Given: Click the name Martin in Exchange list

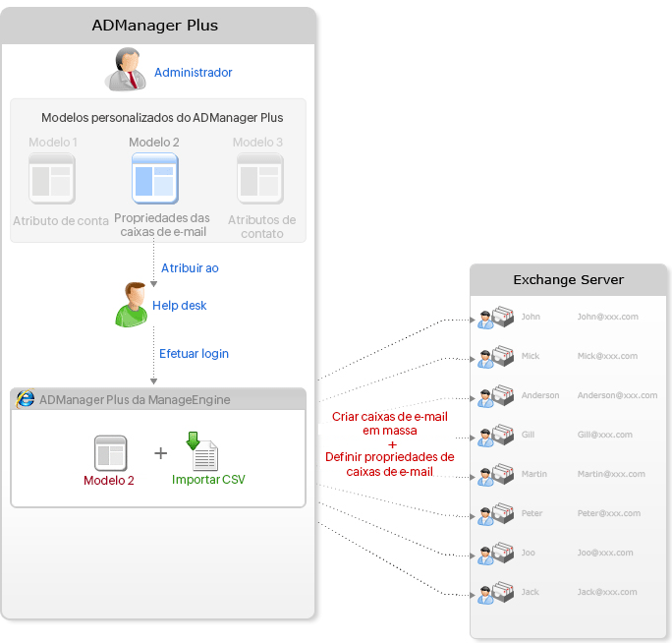Looking at the screenshot, I should [534, 474].
